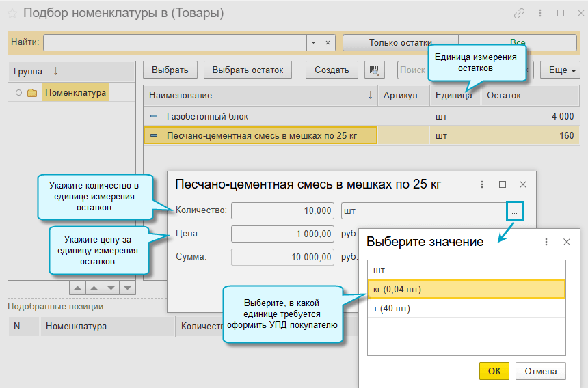Copy link to Подбор номенклатуры window
588x388 pixels.
click(x=519, y=14)
